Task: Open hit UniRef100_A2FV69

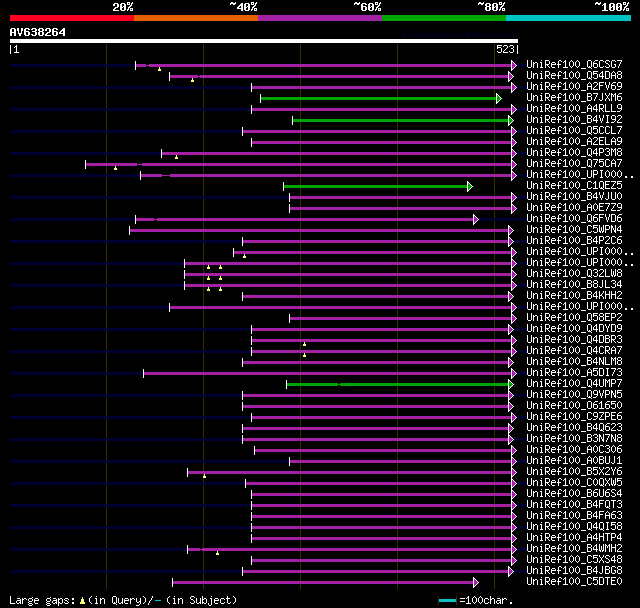Action: click(574, 87)
